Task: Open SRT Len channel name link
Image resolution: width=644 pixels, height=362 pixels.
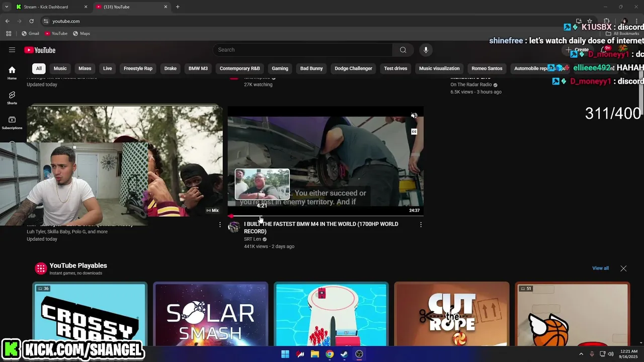Action: 253,239
